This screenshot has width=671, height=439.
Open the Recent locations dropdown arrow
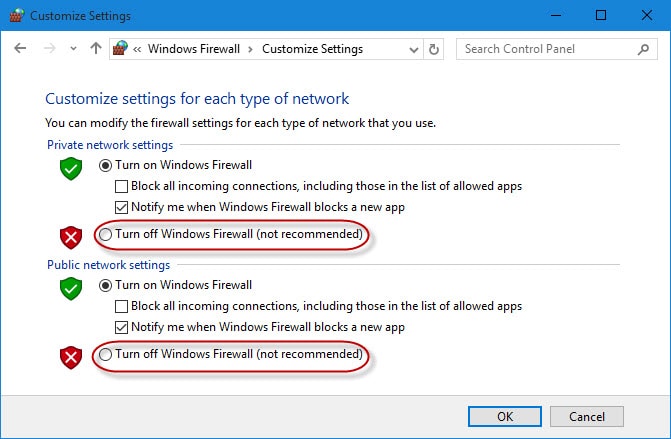pos(72,48)
